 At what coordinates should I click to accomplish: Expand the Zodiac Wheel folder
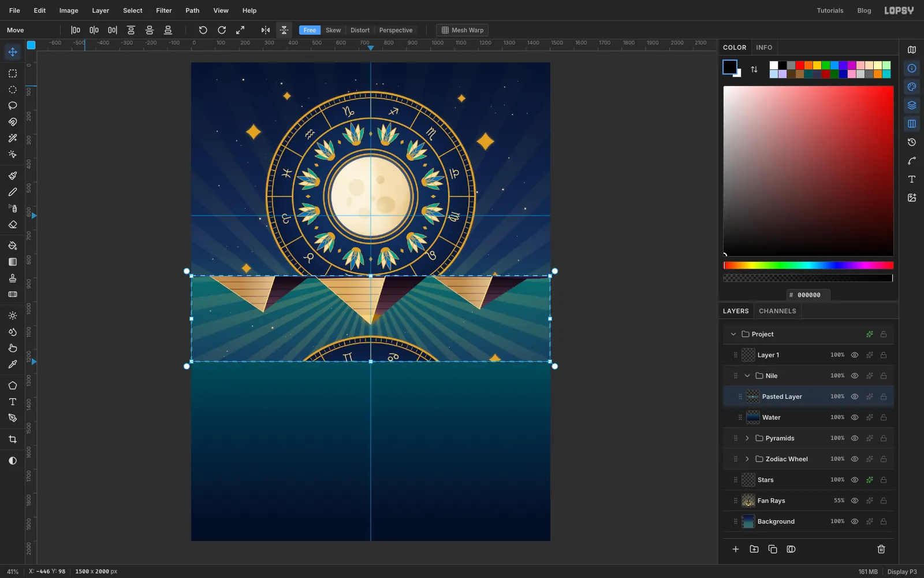pyautogui.click(x=747, y=459)
